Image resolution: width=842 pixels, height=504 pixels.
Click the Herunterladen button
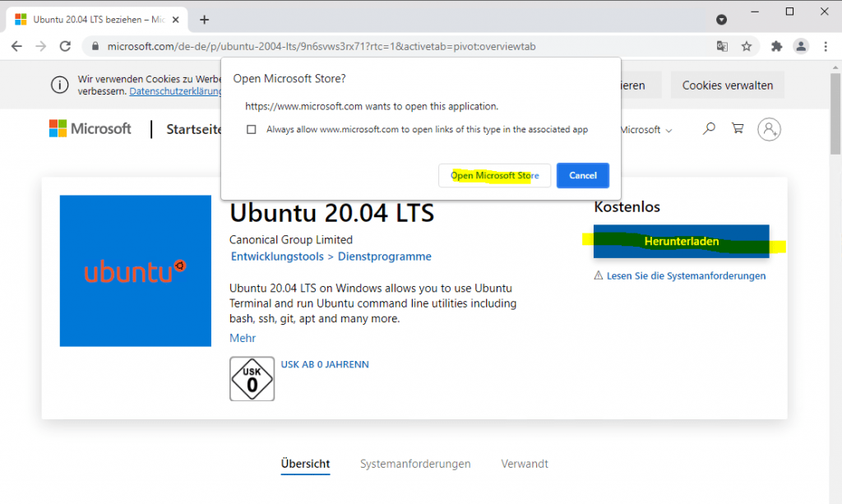(x=681, y=242)
